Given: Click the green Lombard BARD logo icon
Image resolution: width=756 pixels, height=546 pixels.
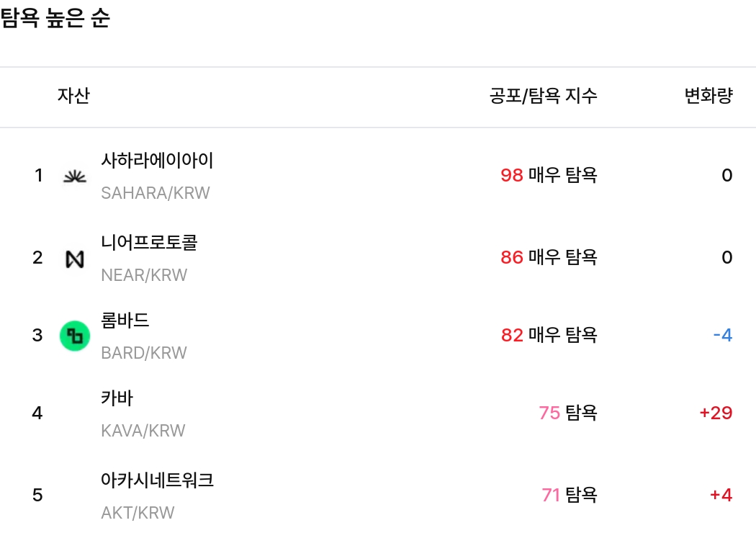Looking at the screenshot, I should (x=74, y=336).
